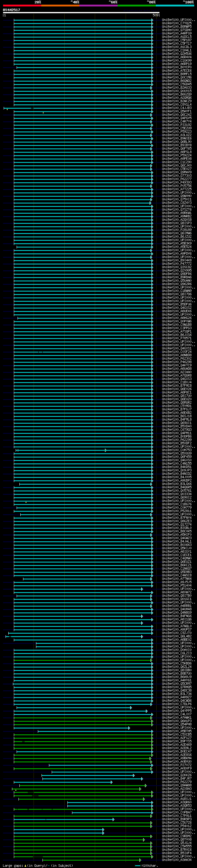
Task: Select label UniRef100_Q9AW88
Action: [x=177, y=785]
